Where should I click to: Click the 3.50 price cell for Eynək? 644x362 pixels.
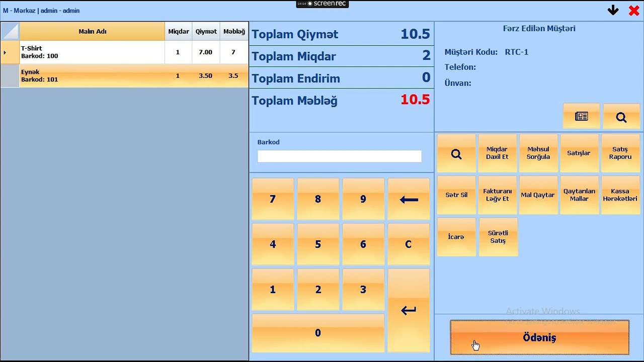(x=206, y=76)
